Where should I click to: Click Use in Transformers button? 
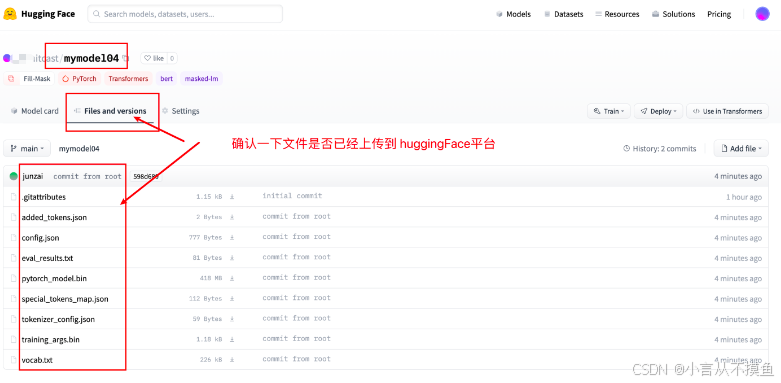point(727,111)
